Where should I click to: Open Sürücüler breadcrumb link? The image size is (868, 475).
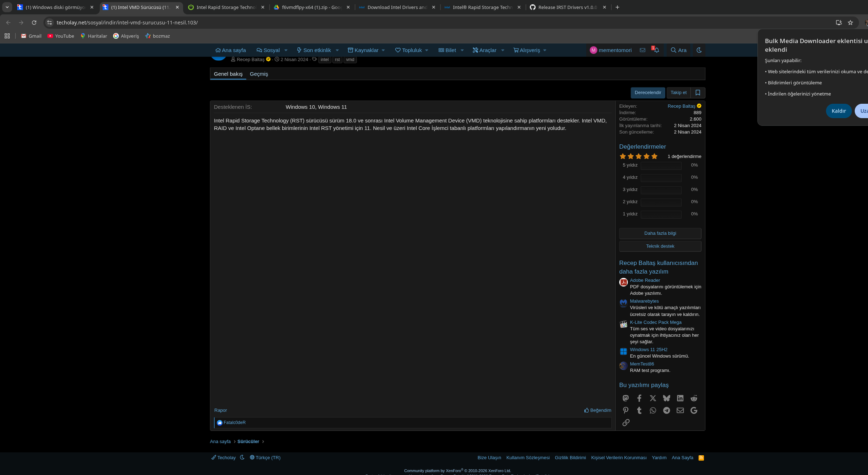click(248, 442)
